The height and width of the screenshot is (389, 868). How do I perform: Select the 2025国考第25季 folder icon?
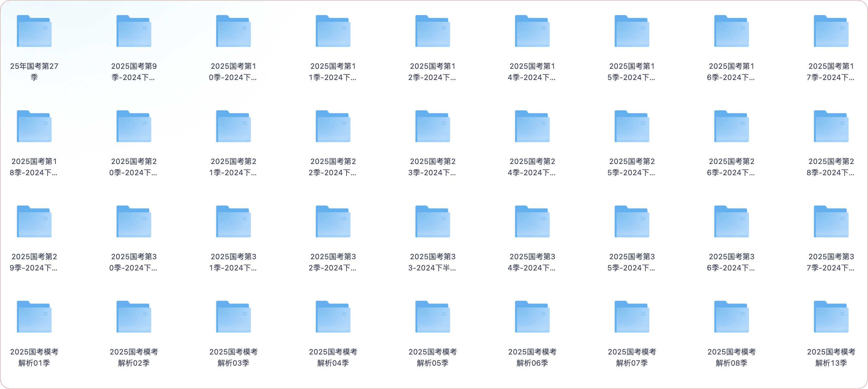pyautogui.click(x=632, y=126)
